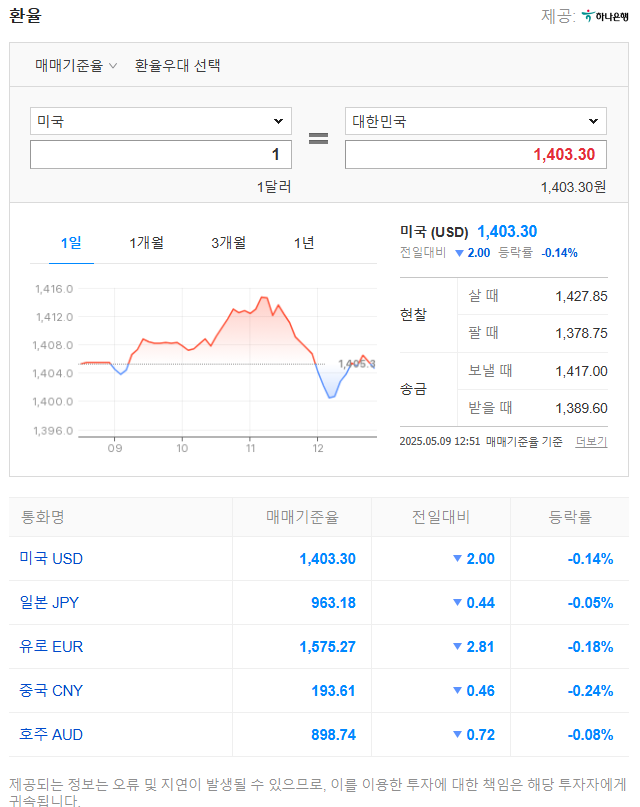Open the 매매기준율 dropdown
This screenshot has height=807, width=640.
(x=76, y=65)
